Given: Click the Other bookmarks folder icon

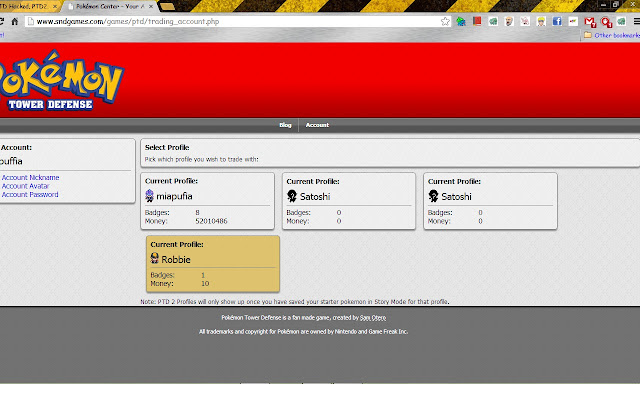Looking at the screenshot, I should (x=588, y=35).
